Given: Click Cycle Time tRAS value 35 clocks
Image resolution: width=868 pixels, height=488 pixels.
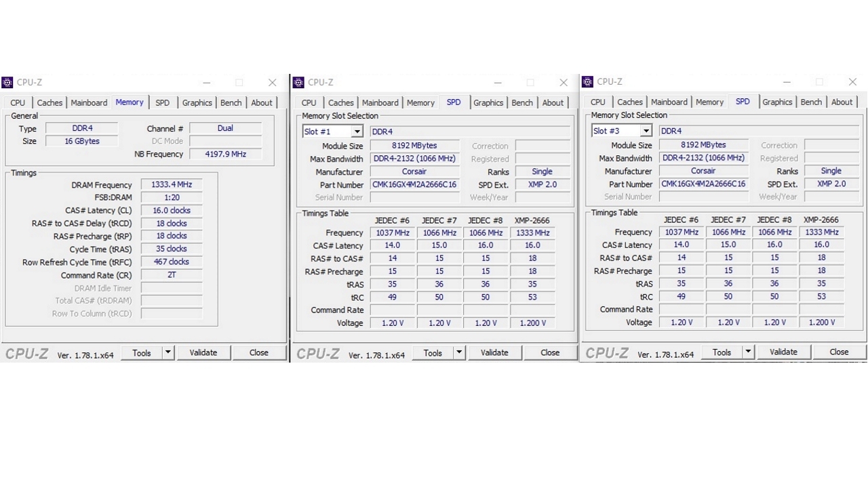Looking at the screenshot, I should tap(172, 249).
